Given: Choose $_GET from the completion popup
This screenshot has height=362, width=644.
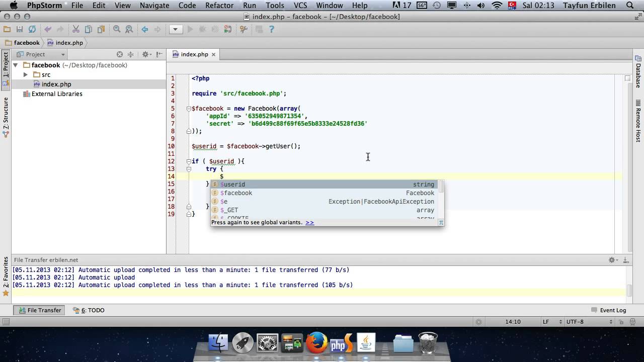Looking at the screenshot, I should [325, 210].
